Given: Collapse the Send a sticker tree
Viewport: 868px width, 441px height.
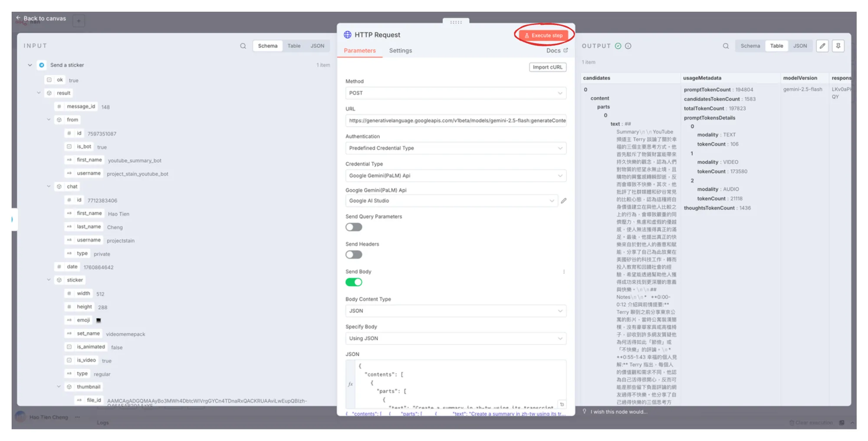Looking at the screenshot, I should click(30, 65).
